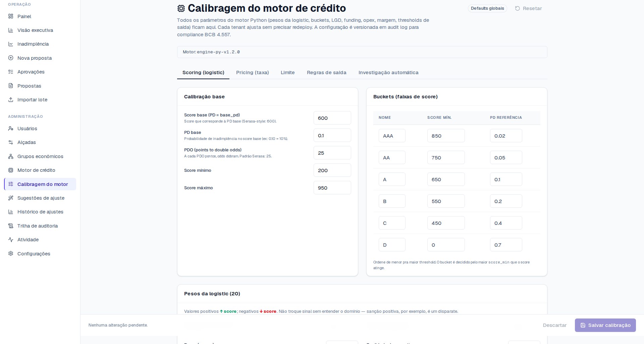Edit the PD referência 0.2 field
The height and width of the screenshot is (344, 644).
(x=506, y=201)
